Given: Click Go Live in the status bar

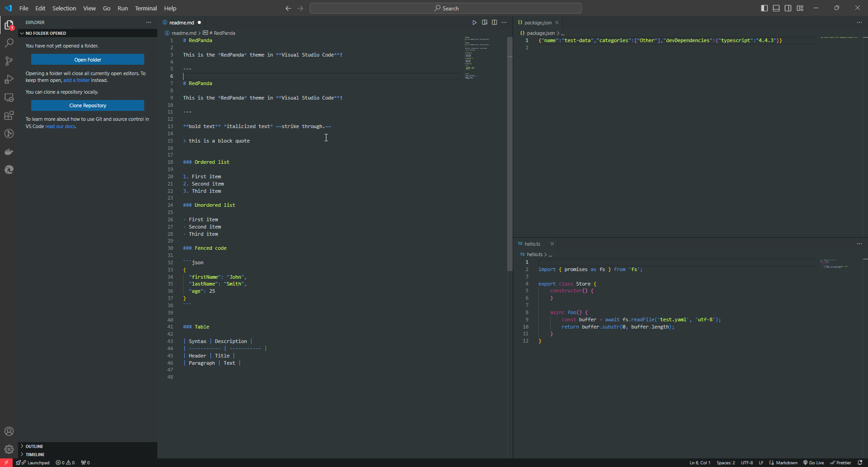Looking at the screenshot, I should click(x=814, y=462).
